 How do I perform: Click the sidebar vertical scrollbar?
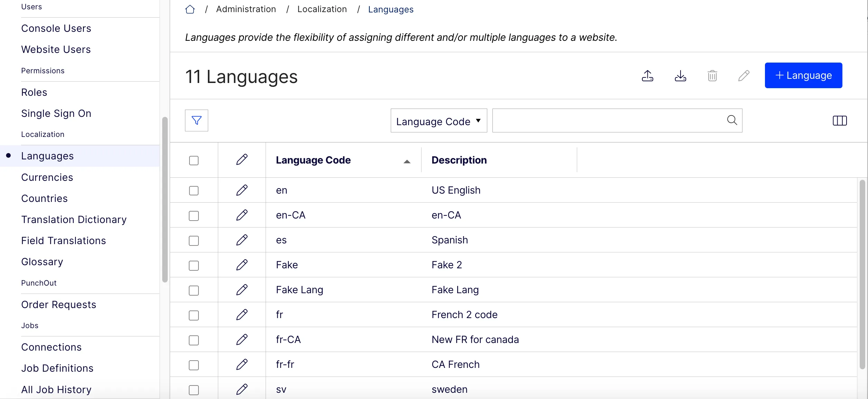coord(165,200)
